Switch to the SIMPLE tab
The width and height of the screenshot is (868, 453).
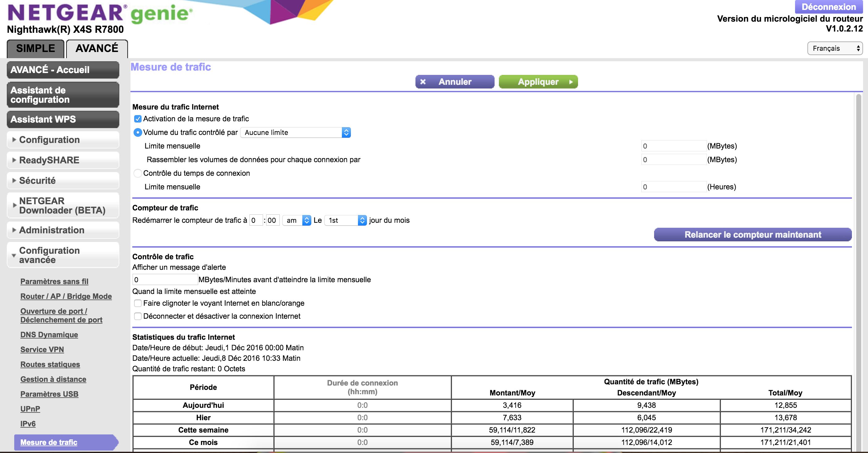(x=35, y=49)
